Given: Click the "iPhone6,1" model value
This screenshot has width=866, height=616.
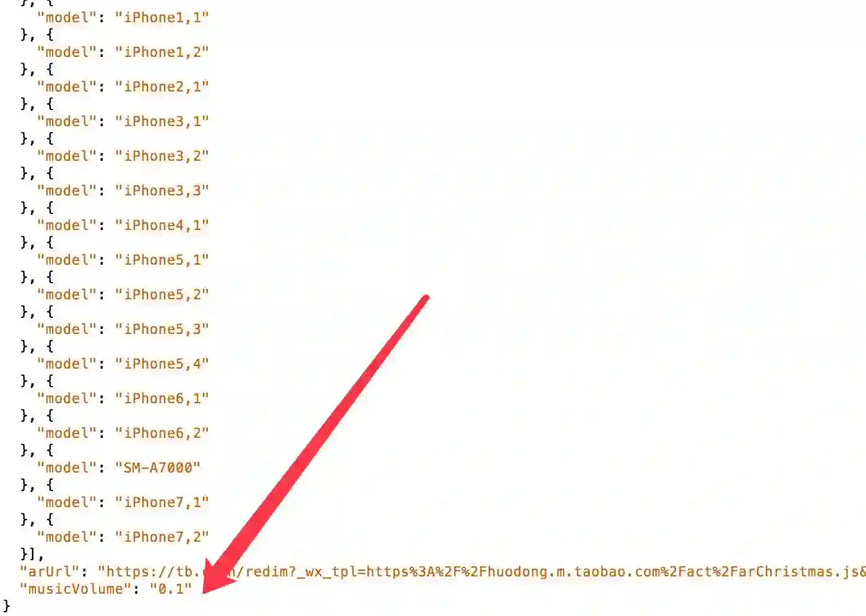Looking at the screenshot, I should click(x=162, y=398).
